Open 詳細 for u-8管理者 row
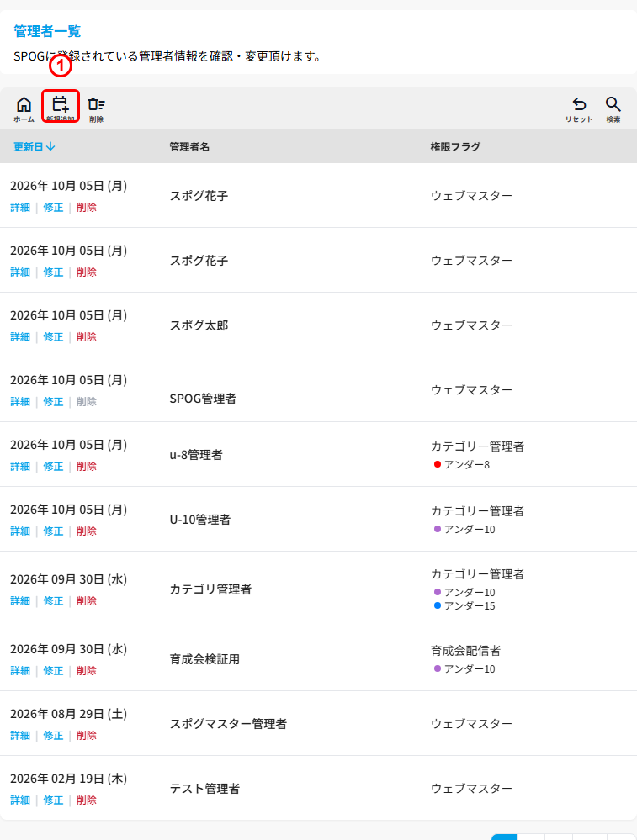The image size is (637, 840). [x=20, y=466]
